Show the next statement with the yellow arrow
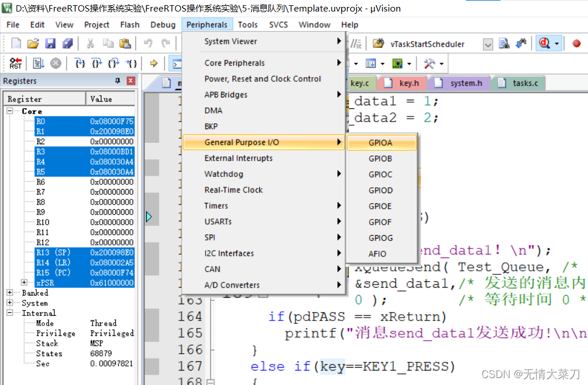 coord(154,63)
